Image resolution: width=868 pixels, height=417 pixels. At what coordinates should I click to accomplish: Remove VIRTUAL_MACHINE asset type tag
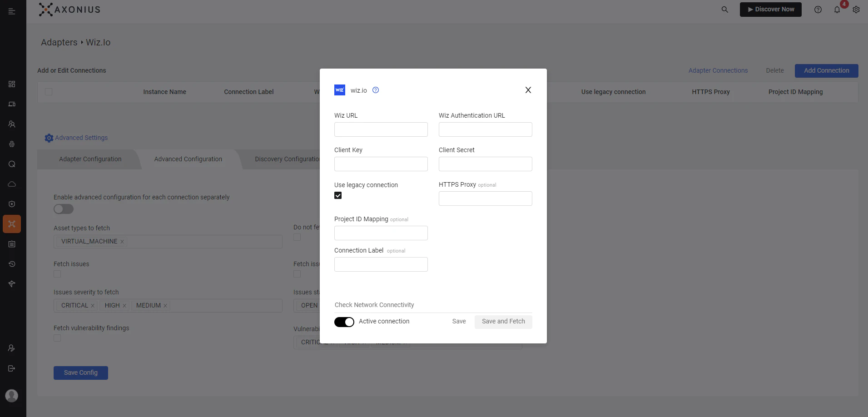[x=122, y=242]
